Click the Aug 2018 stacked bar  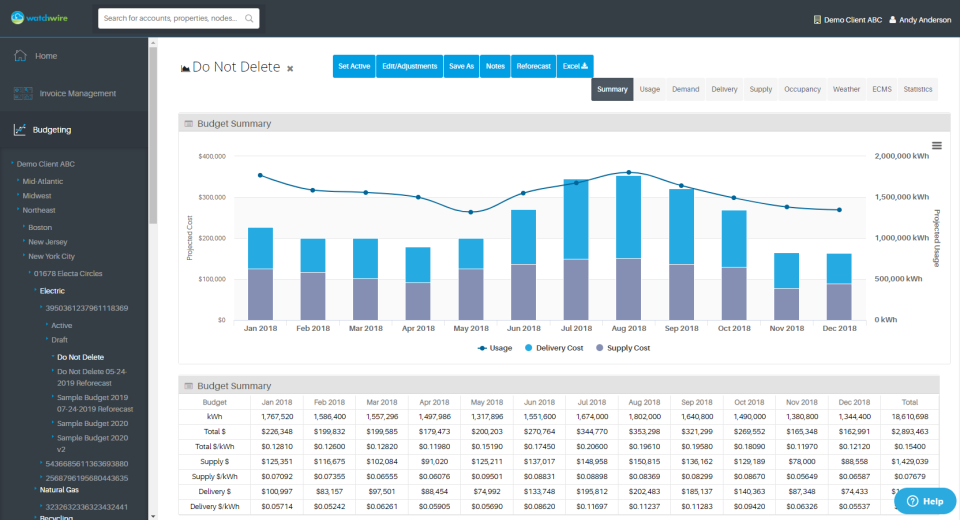pyautogui.click(x=629, y=248)
